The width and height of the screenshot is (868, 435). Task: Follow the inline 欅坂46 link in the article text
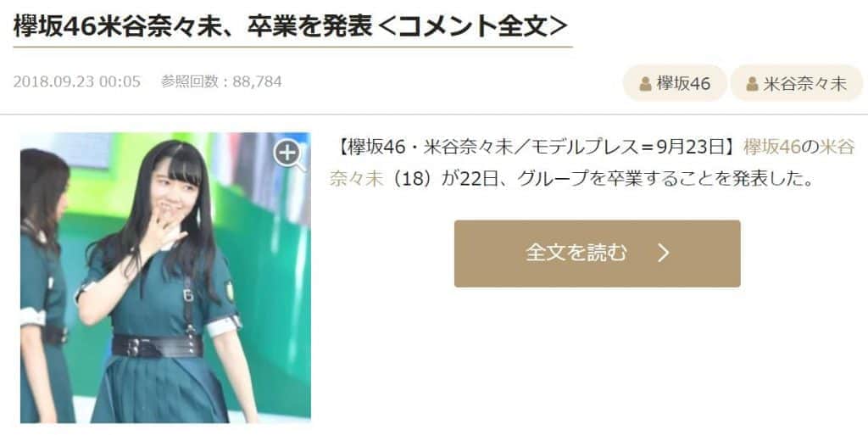772,147
